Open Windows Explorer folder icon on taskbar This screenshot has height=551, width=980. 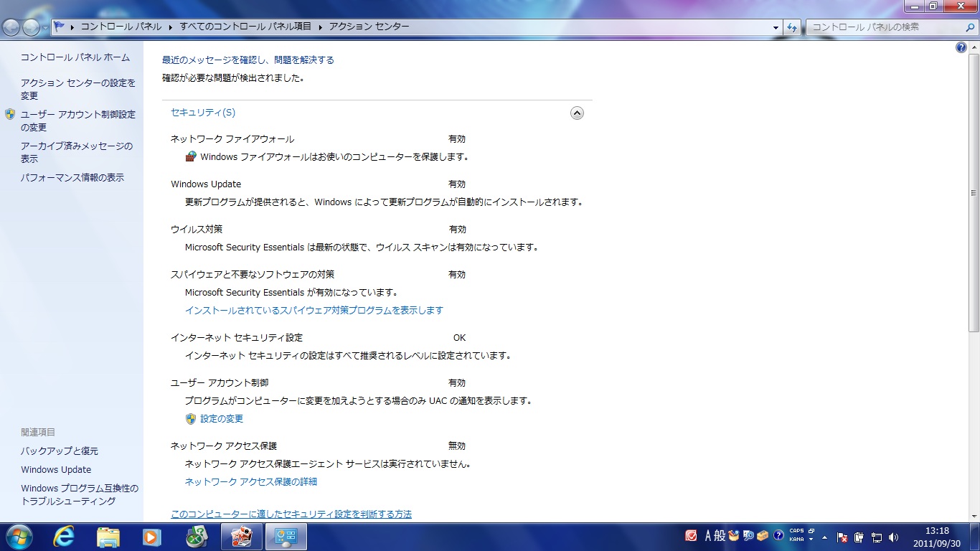(x=108, y=537)
